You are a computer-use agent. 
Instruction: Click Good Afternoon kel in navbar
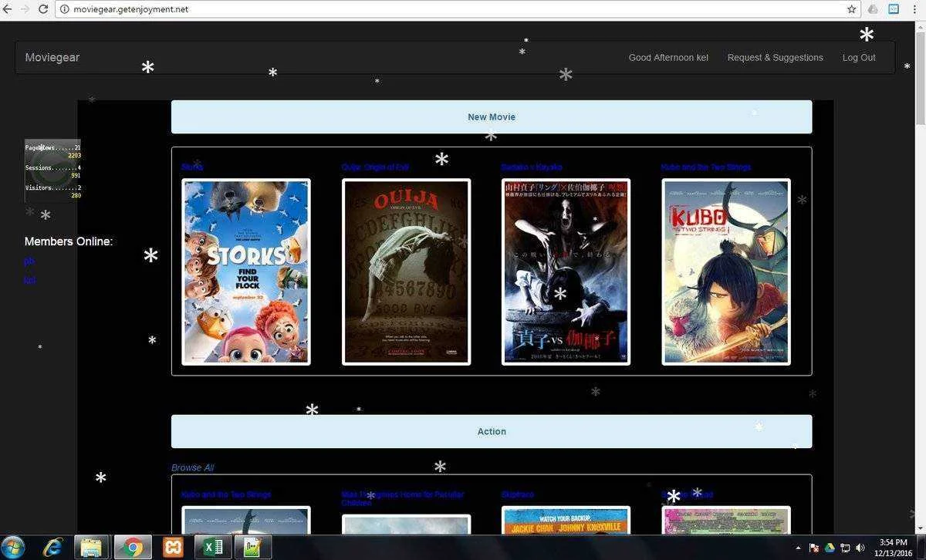click(x=668, y=58)
